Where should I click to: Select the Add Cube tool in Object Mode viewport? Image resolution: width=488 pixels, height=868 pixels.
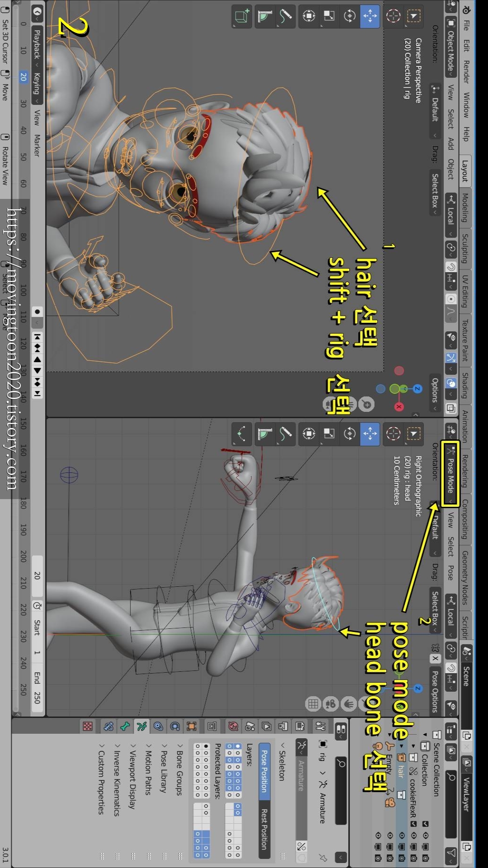(242, 16)
